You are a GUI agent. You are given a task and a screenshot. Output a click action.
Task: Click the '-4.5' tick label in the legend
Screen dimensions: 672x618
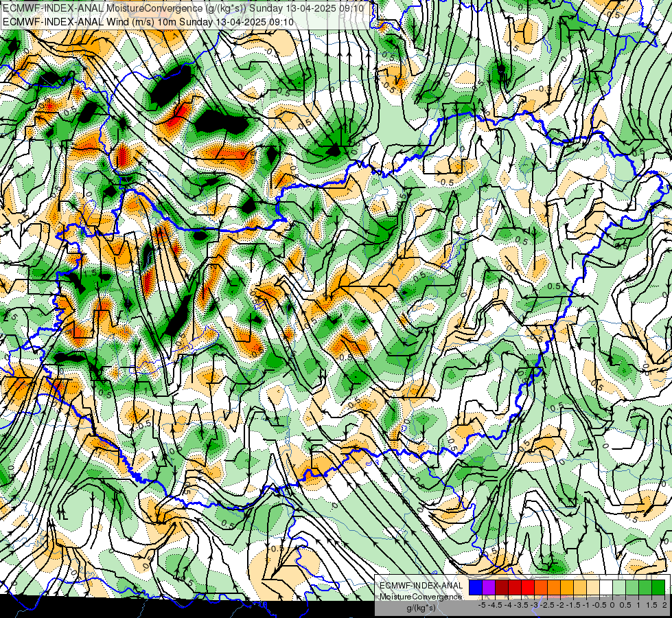point(495,605)
